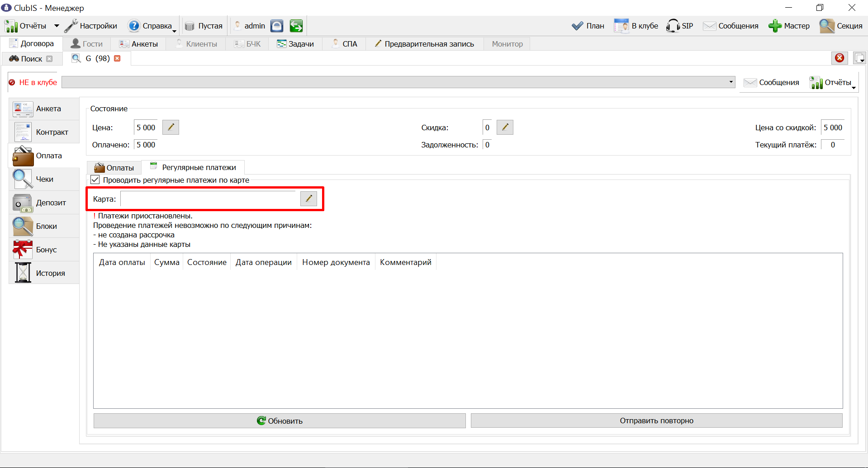868x468 pixels.
Task: Sort by Дата операции column header
Action: tap(264, 262)
